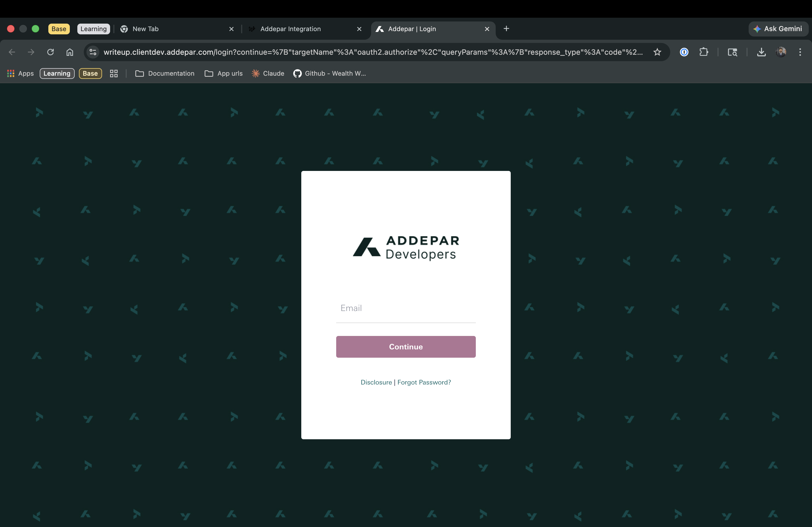Open the Base bookmark bar group
This screenshot has width=812, height=527.
90,73
